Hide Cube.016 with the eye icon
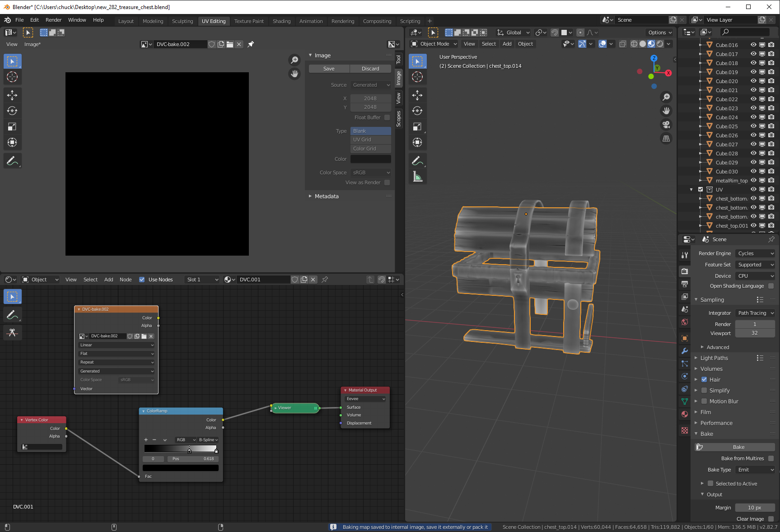The image size is (780, 532). (753, 45)
